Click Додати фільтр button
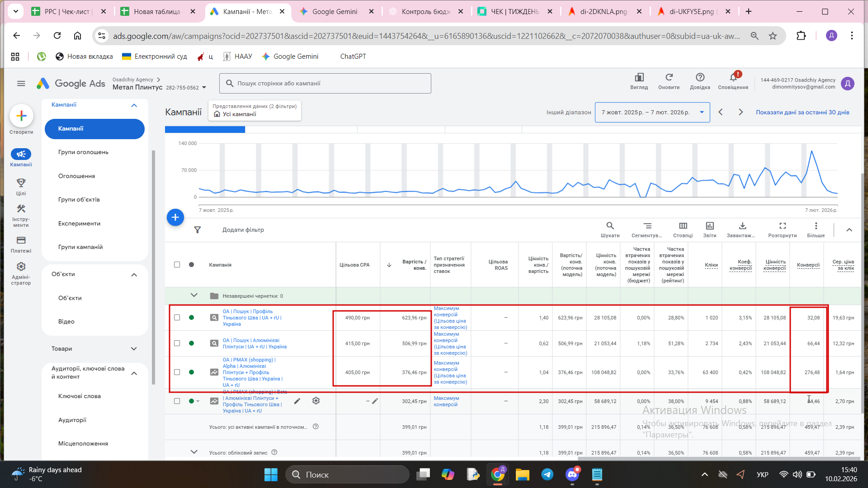868x488 pixels. pos(243,230)
